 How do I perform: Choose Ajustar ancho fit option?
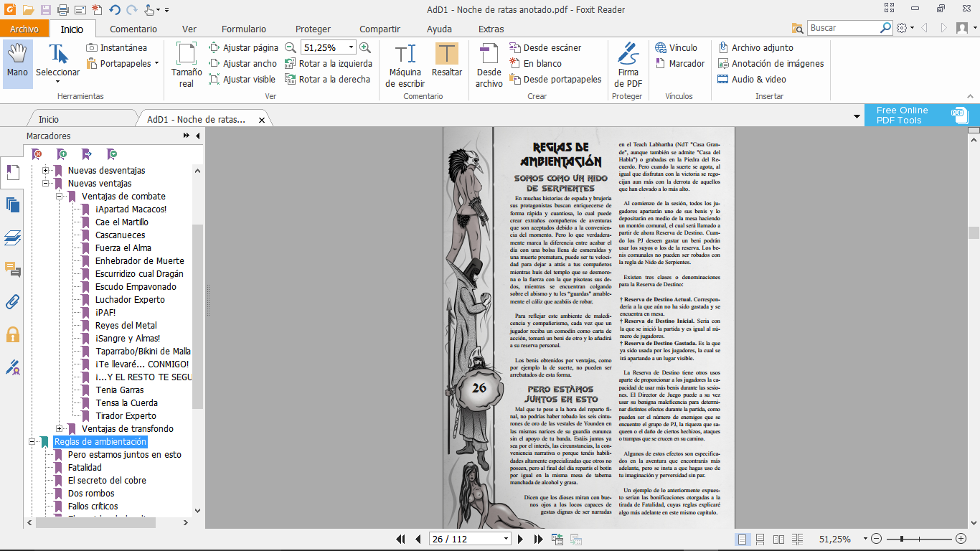click(243, 63)
